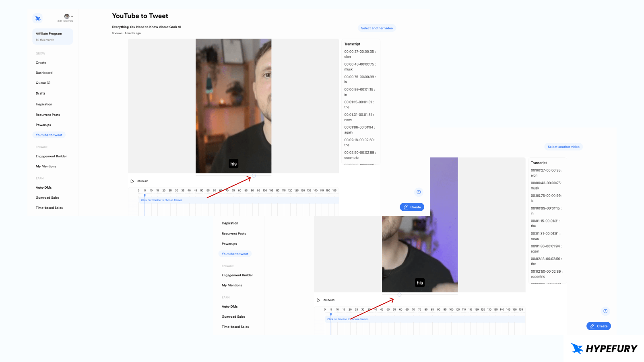
Task: Open "Queue (2)" from the sidebar
Action: [43, 82]
